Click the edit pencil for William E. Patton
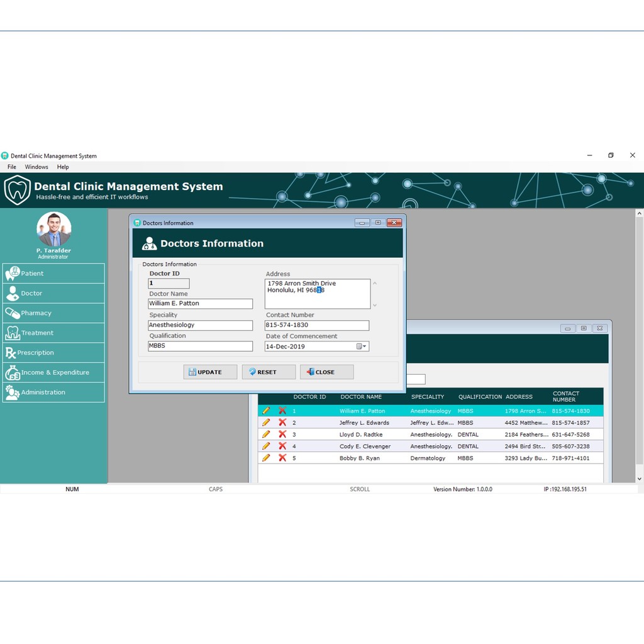The width and height of the screenshot is (644, 644). pyautogui.click(x=266, y=411)
